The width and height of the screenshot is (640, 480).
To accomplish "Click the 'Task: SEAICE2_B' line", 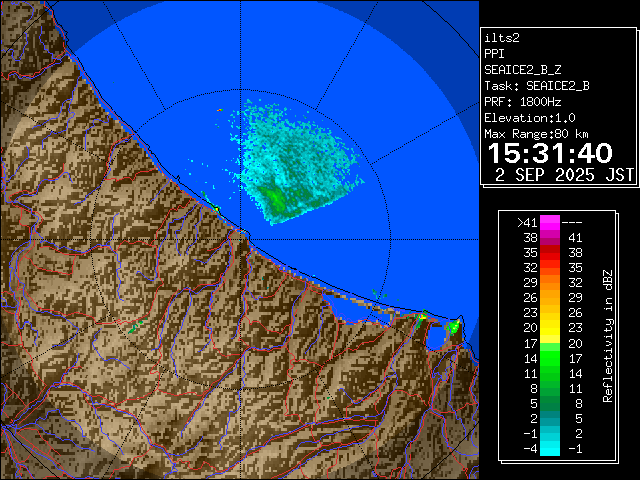I will (x=536, y=85).
